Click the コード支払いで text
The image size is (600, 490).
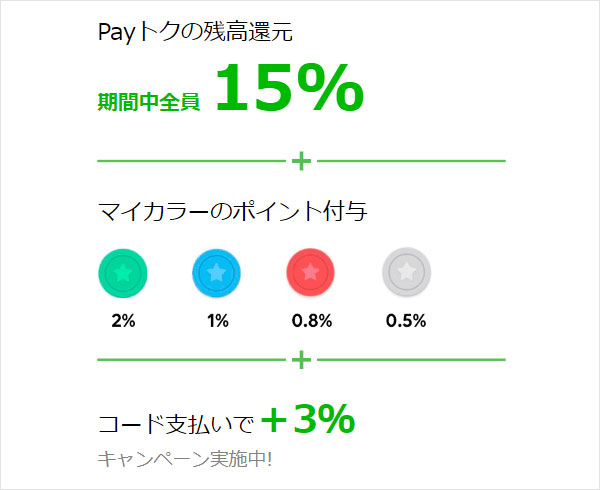(x=176, y=424)
